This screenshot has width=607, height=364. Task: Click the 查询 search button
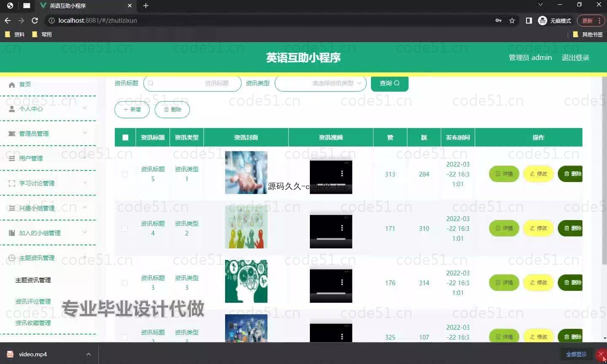389,83
